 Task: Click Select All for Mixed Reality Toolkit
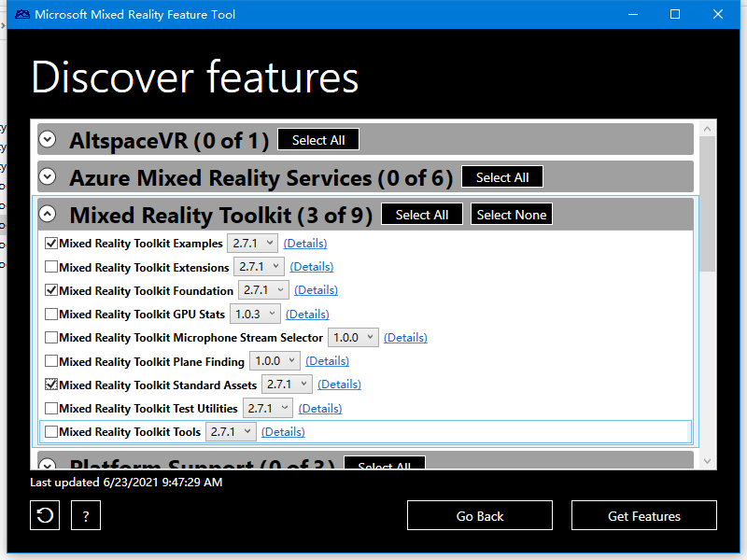click(x=422, y=215)
